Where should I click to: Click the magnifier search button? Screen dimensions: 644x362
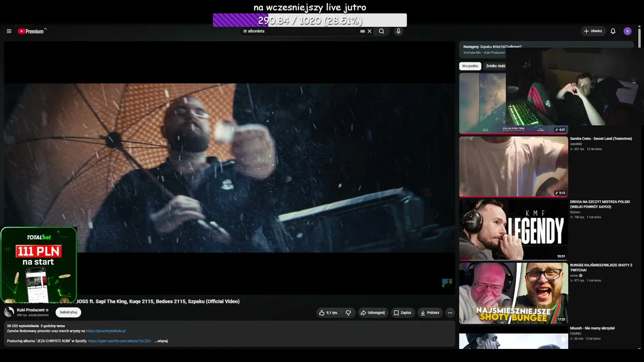coord(381,31)
